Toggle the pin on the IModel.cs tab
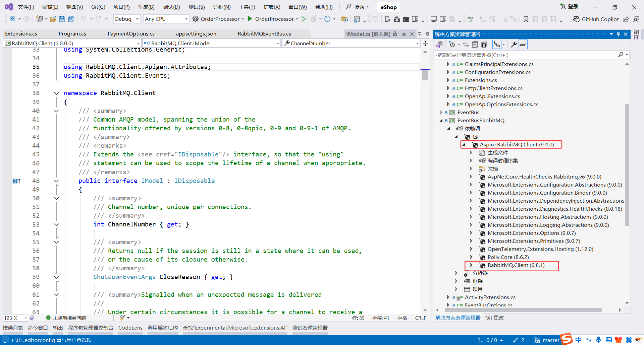This screenshot has width=644, height=345. pos(404,34)
